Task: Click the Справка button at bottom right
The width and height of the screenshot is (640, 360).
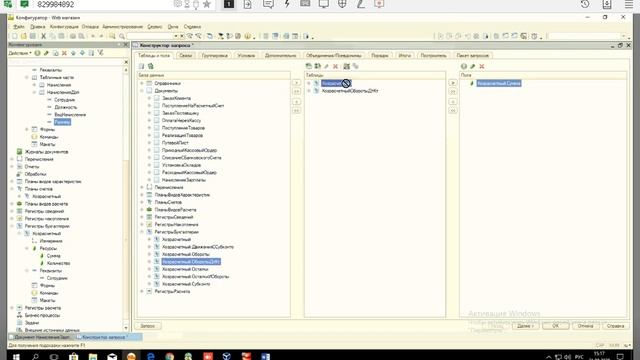Action: click(615, 326)
